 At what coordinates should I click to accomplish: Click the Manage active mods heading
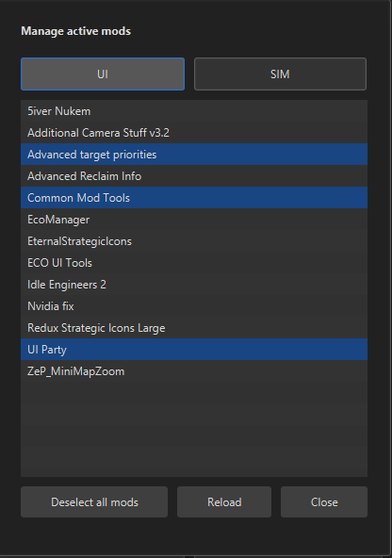(75, 31)
